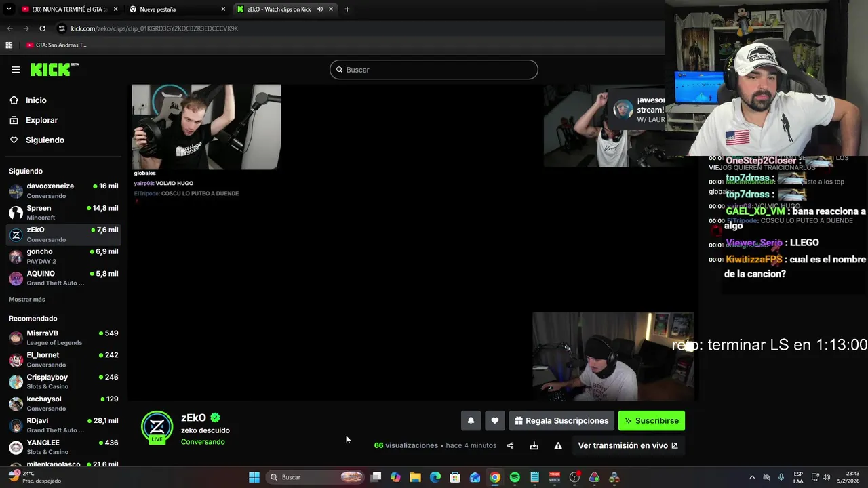
Task: Click the Windows taskbar Buscar box
Action: click(x=315, y=477)
